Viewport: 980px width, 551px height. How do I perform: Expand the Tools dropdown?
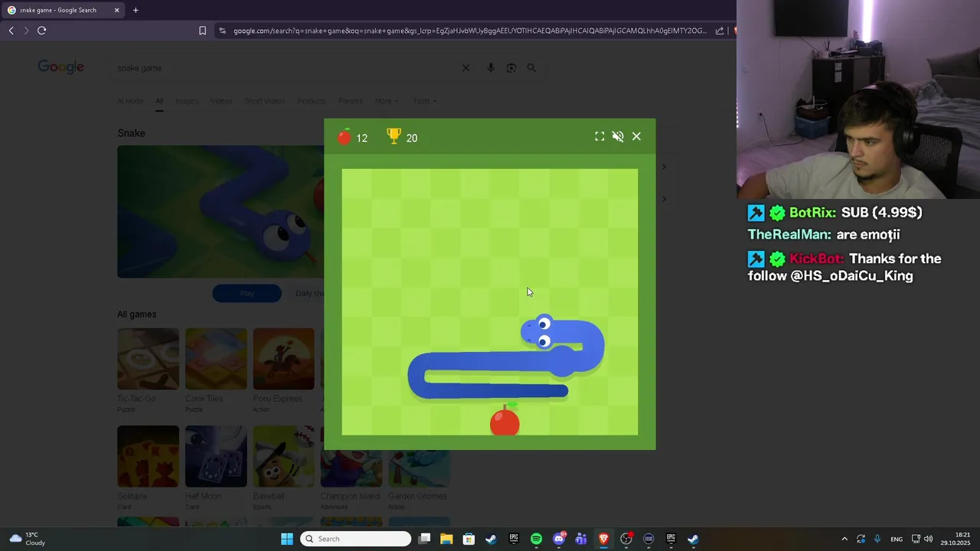tap(425, 101)
